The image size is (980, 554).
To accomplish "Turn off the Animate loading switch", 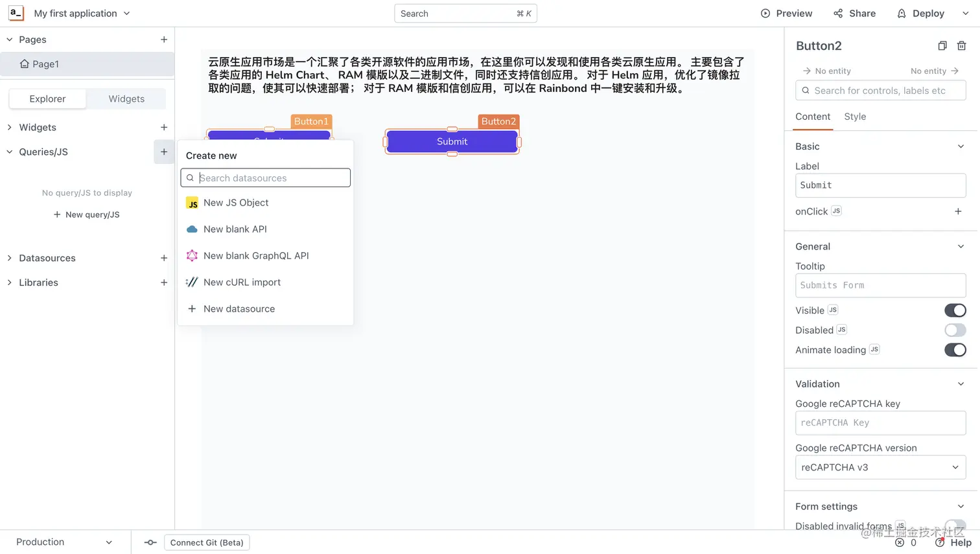I will (x=955, y=350).
